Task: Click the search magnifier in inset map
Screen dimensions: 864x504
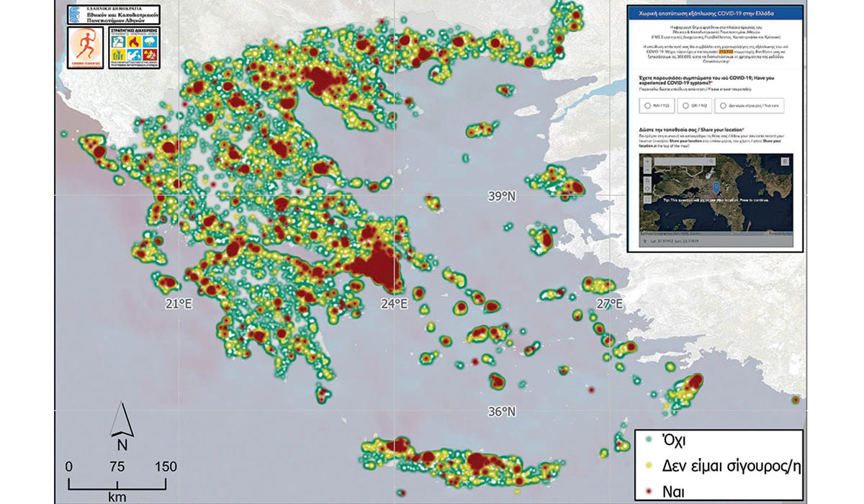Action: [711, 161]
